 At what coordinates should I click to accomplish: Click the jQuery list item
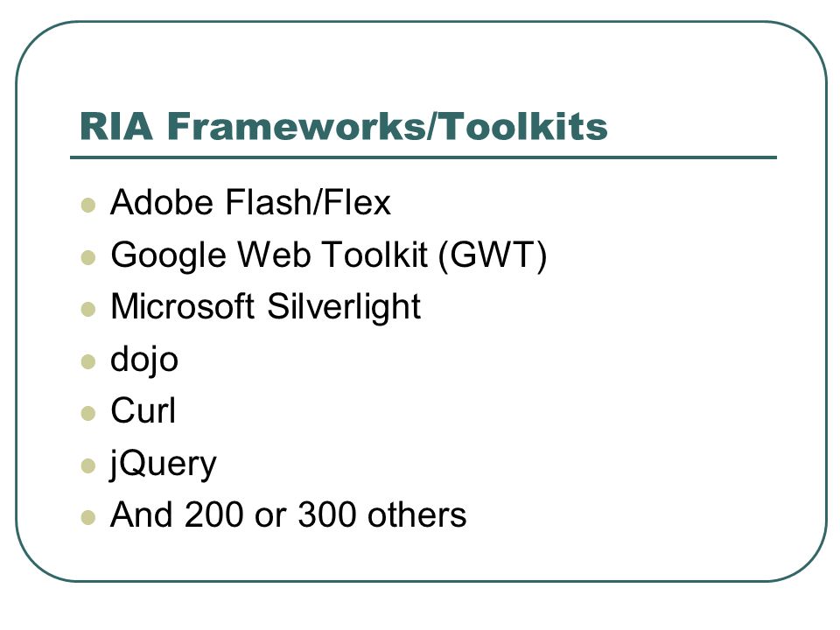click(163, 464)
